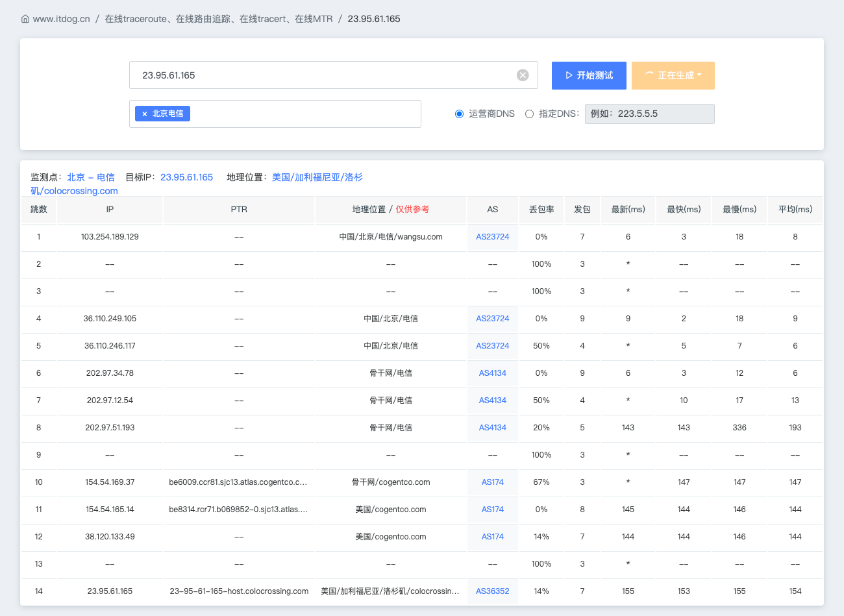Screen dimensions: 844x616
Task: Click the 最新(ms) column header
Action: (x=628, y=210)
